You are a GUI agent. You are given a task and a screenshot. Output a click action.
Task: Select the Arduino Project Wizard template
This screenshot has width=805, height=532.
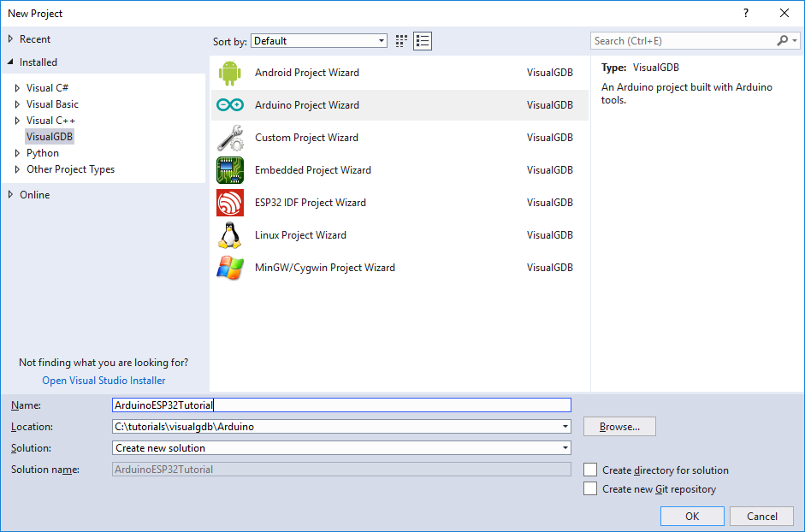(400, 105)
